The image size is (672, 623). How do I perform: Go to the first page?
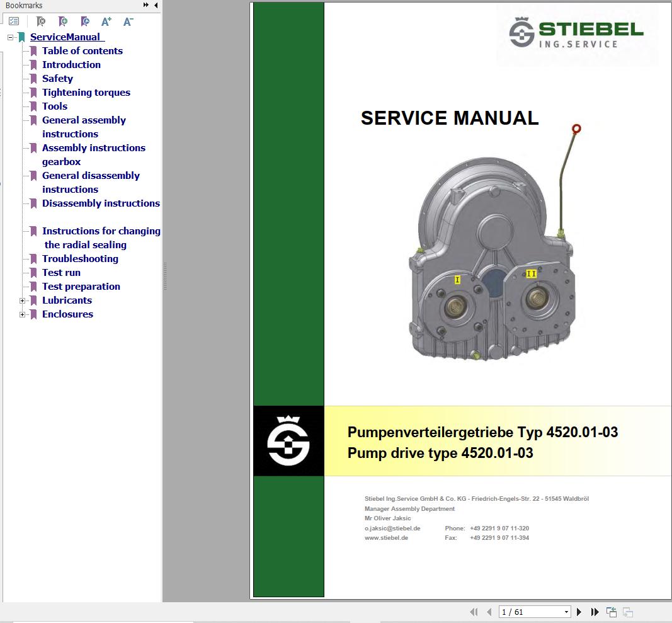click(474, 612)
